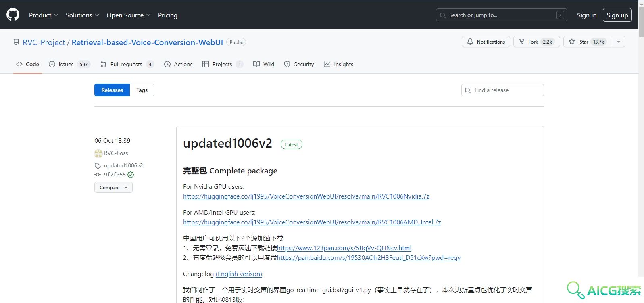Click the Latest release badge
The image size is (644, 303).
click(x=292, y=144)
